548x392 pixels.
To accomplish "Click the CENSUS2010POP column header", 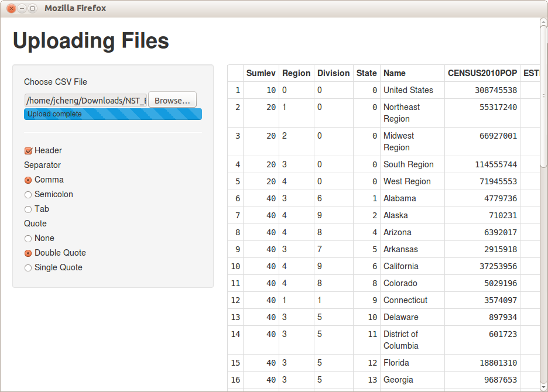I will click(482, 73).
